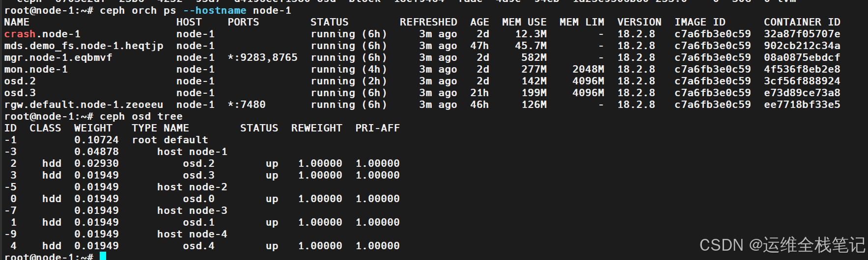Screen dimensions: 868x260
Task: Select the mds.demo_fs.node-1.heqtjp daemon name
Action: 84,46
